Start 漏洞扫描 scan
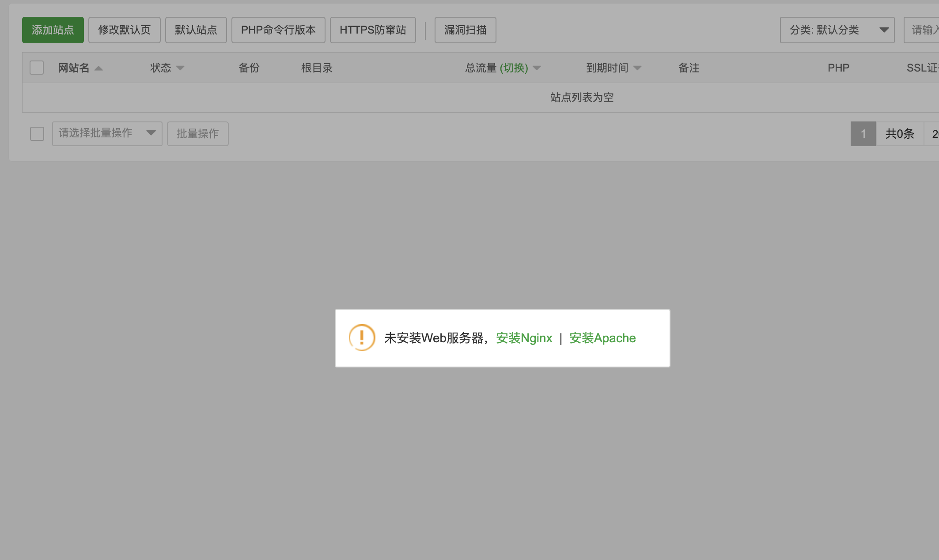The width and height of the screenshot is (939, 560). click(466, 30)
